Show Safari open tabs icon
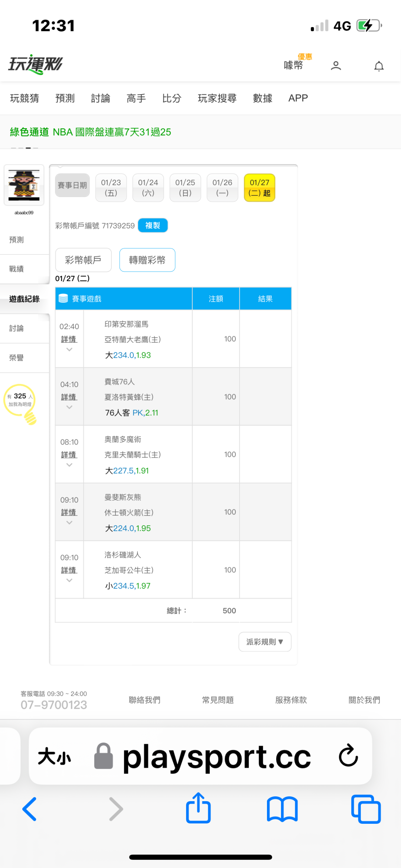 (x=366, y=809)
